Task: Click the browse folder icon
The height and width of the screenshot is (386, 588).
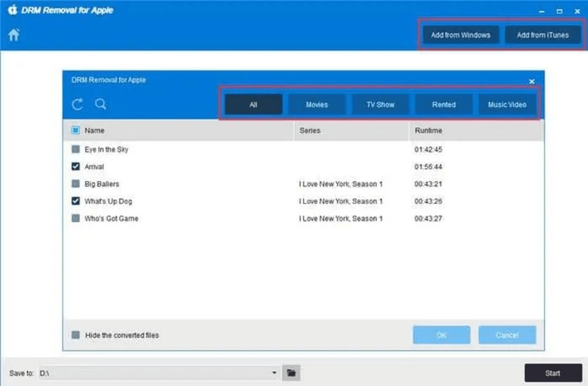Action: (291, 373)
